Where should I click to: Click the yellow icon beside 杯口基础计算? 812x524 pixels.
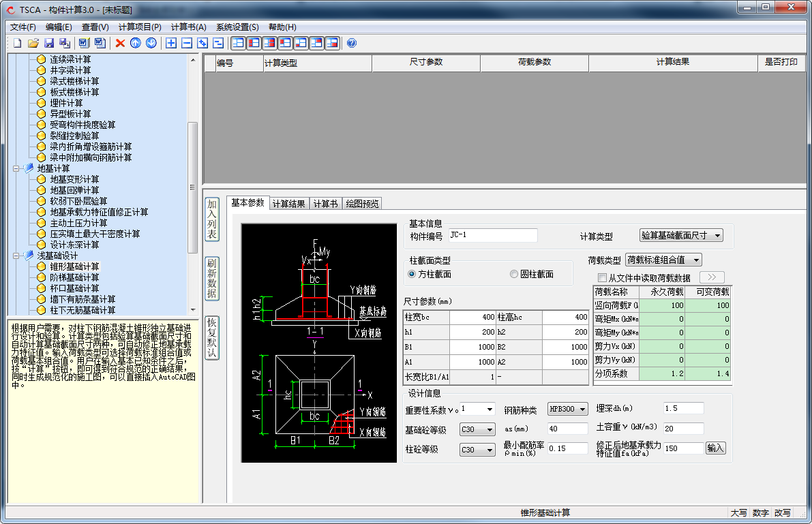click(42, 288)
